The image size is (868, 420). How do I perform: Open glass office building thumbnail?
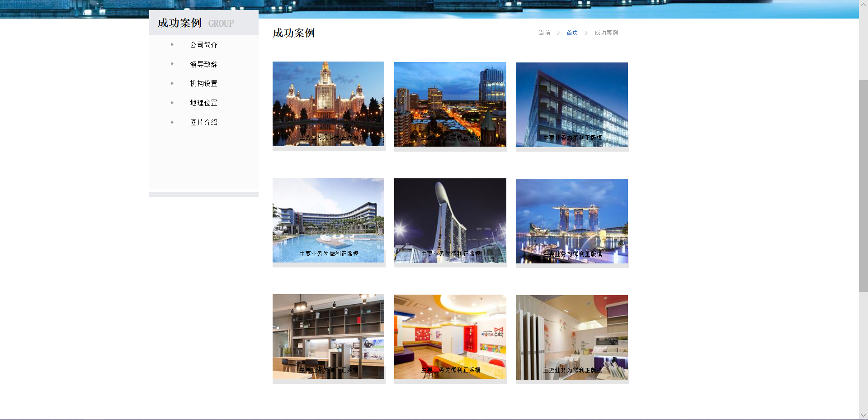coord(572,105)
